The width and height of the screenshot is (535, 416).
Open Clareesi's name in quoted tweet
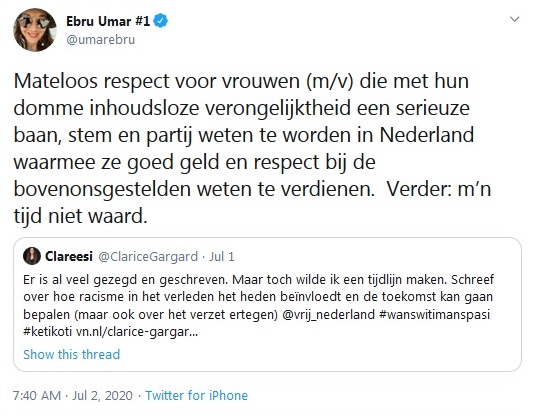[x=69, y=256]
